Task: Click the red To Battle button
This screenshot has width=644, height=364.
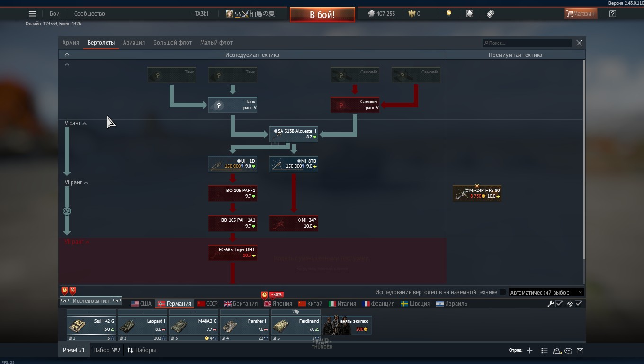Action: 322,15
